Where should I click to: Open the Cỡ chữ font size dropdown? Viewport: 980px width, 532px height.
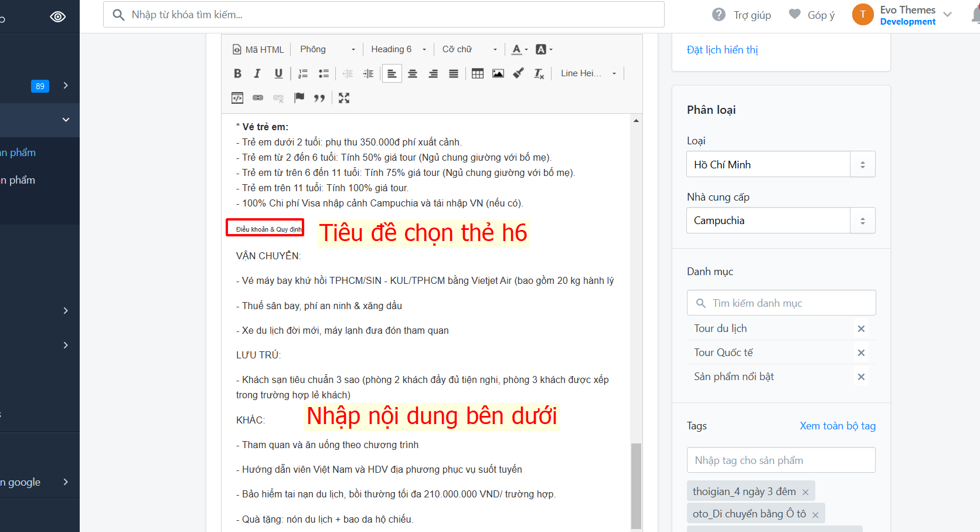click(x=469, y=49)
